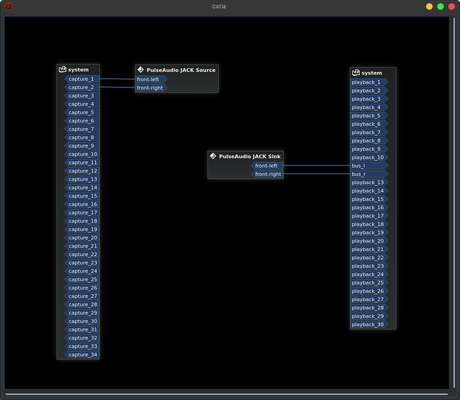Select the capture_13 port
The height and width of the screenshot is (400, 460).
(82, 179)
